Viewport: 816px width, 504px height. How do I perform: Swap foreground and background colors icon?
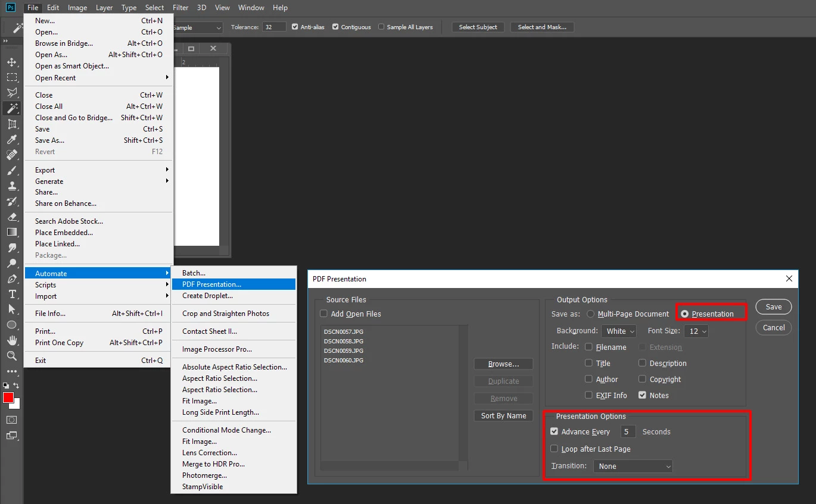pos(17,386)
